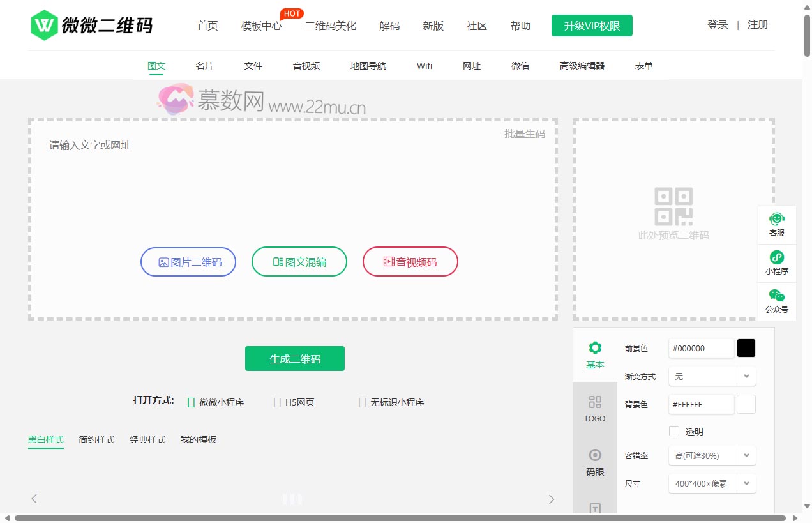
Task: Switch to the 简约样式 style tab
Action: tap(96, 439)
